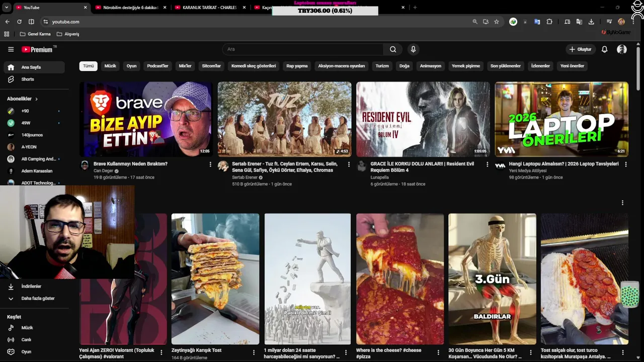Click the YouTube search input field
Image resolution: width=644 pixels, height=362 pixels.
303,49
